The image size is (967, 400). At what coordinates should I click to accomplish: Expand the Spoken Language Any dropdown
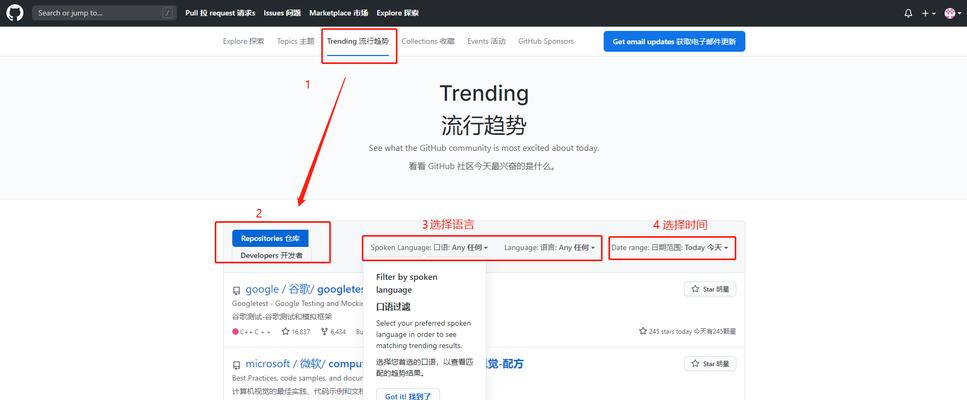click(429, 247)
